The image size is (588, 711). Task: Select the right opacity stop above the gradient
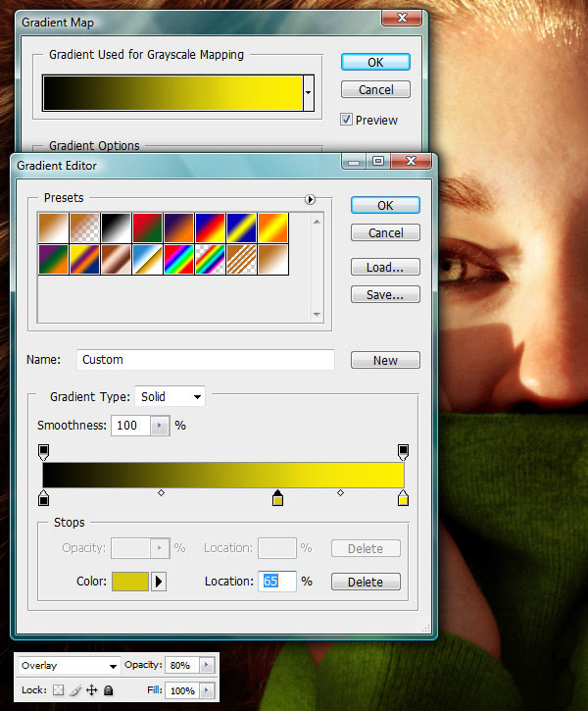tap(403, 452)
